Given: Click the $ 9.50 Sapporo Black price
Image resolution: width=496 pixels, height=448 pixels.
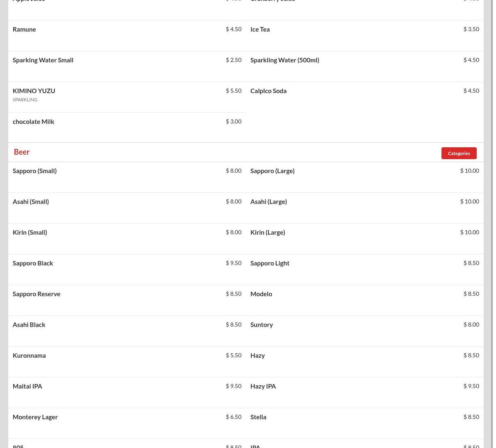Looking at the screenshot, I should 233,263.
